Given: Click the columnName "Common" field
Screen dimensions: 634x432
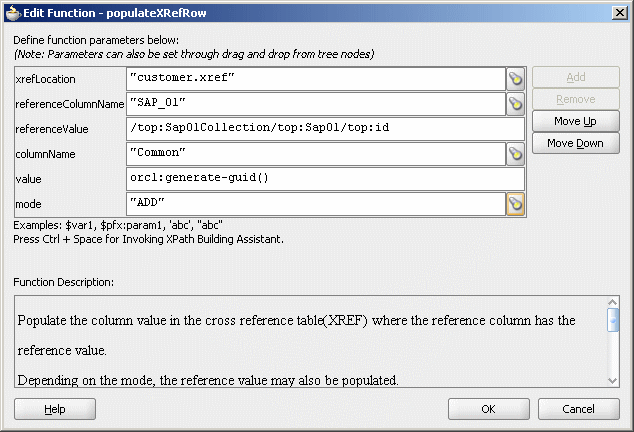Looking at the screenshot, I should pos(316,154).
